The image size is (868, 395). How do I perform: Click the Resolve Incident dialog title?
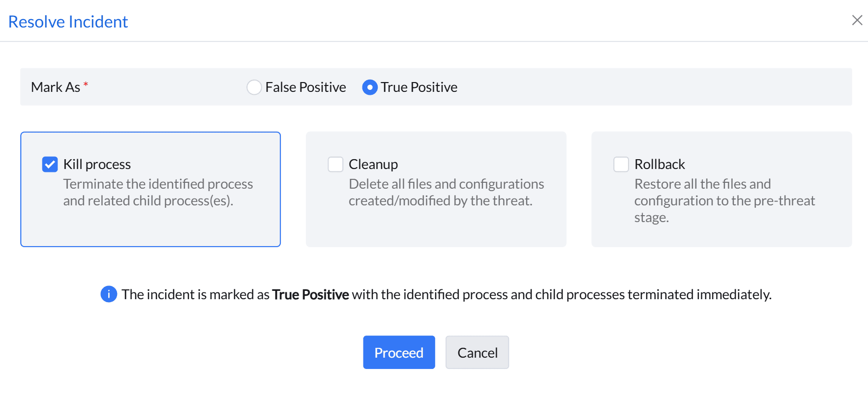[68, 22]
